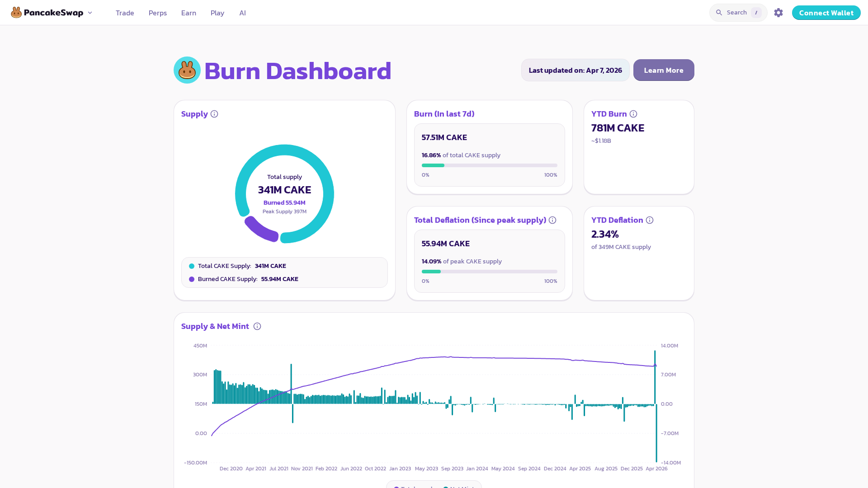
Task: Click the Supply info icon
Action: (x=214, y=114)
